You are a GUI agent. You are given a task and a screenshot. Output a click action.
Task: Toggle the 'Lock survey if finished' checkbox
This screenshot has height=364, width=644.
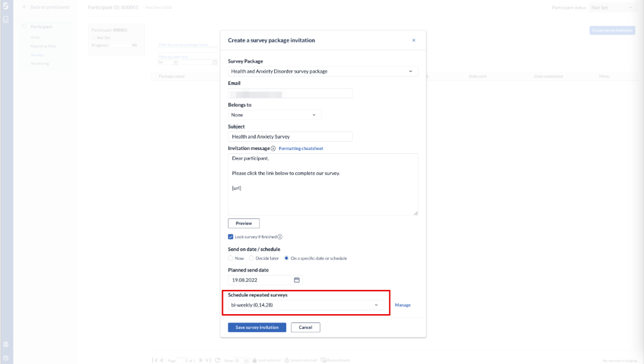tap(231, 237)
